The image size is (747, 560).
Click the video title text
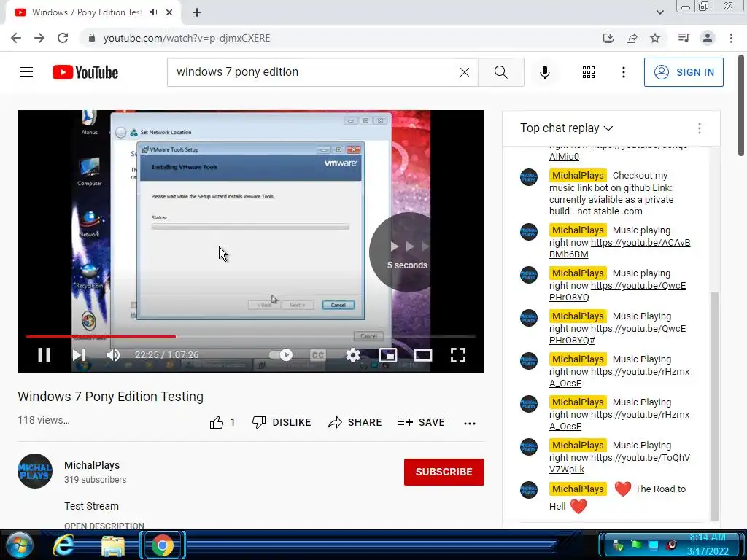tap(111, 397)
